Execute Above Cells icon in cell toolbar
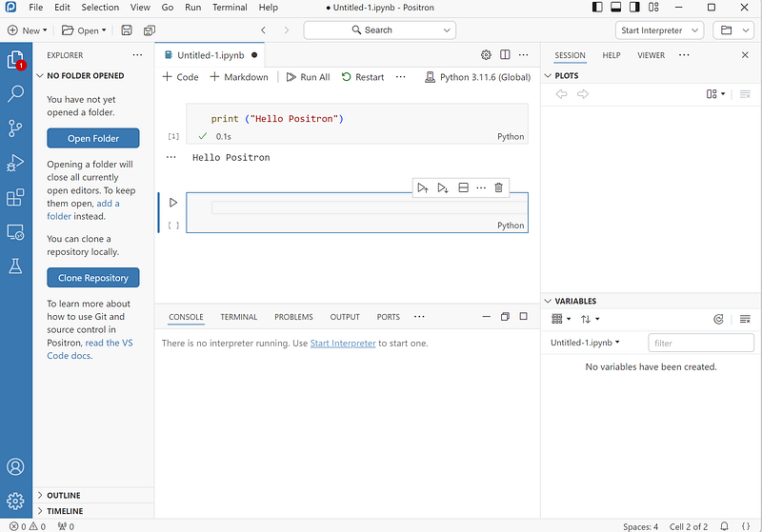The width and height of the screenshot is (762, 532). (423, 187)
